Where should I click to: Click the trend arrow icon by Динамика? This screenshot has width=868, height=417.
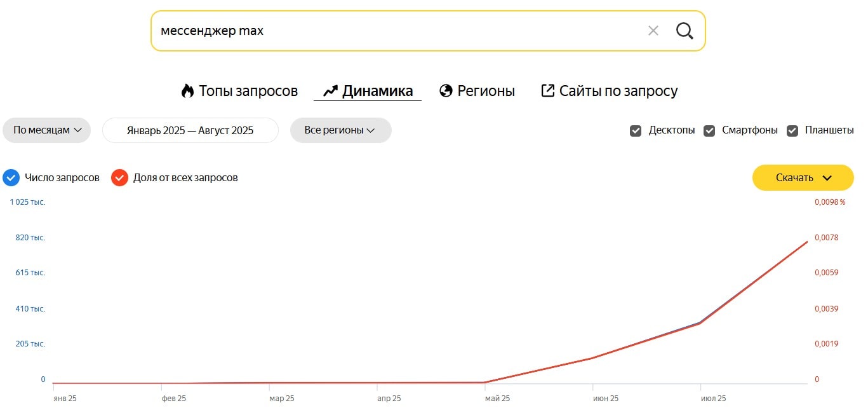330,91
